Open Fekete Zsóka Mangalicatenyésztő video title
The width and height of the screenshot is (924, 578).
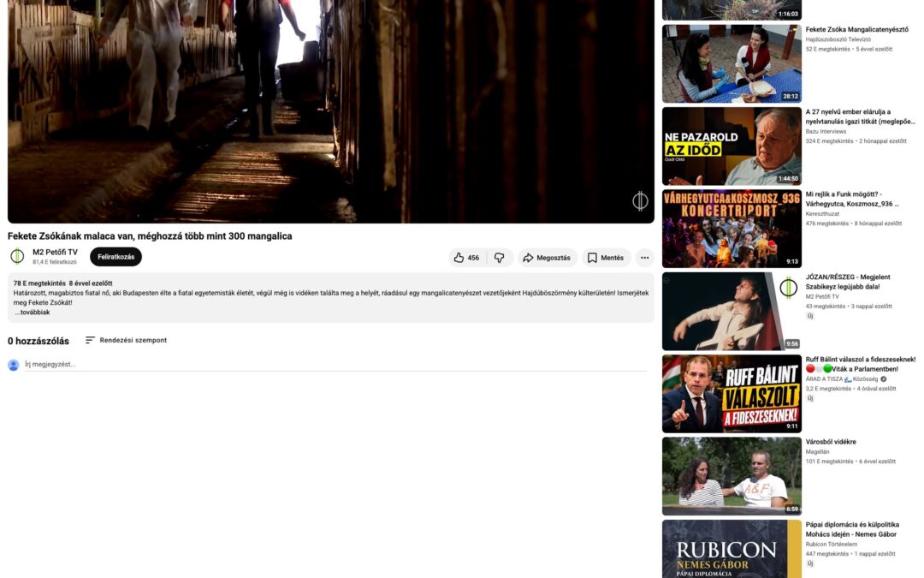point(856,29)
